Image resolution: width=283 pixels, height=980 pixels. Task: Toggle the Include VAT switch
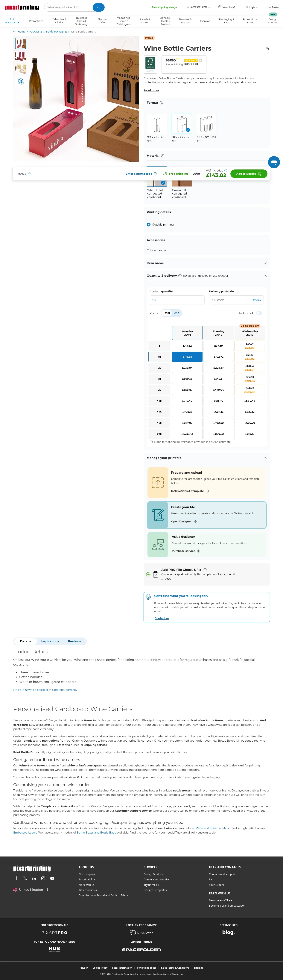pyautogui.click(x=259, y=313)
